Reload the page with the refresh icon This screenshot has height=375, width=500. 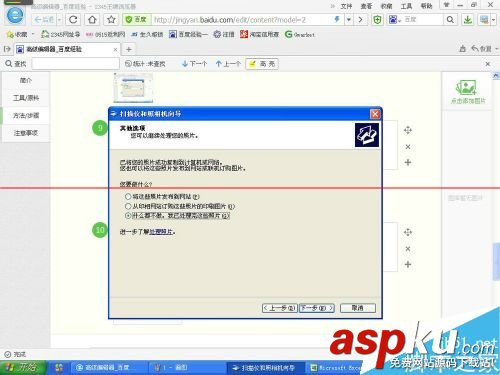(x=73, y=20)
